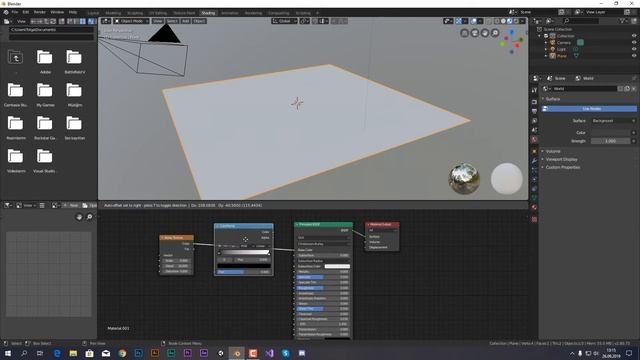Adjust the Strength value slider

[611, 141]
